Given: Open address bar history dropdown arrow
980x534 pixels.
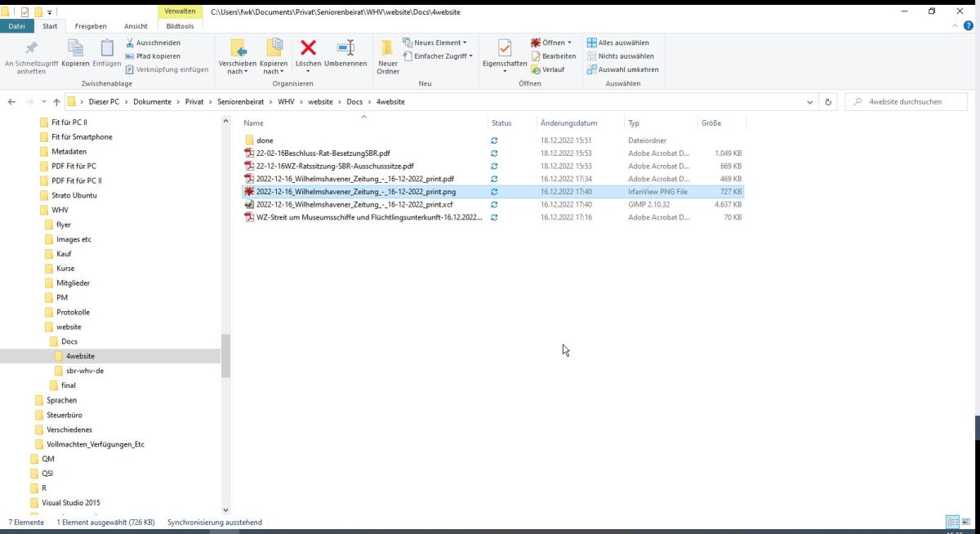Looking at the screenshot, I should [x=809, y=102].
